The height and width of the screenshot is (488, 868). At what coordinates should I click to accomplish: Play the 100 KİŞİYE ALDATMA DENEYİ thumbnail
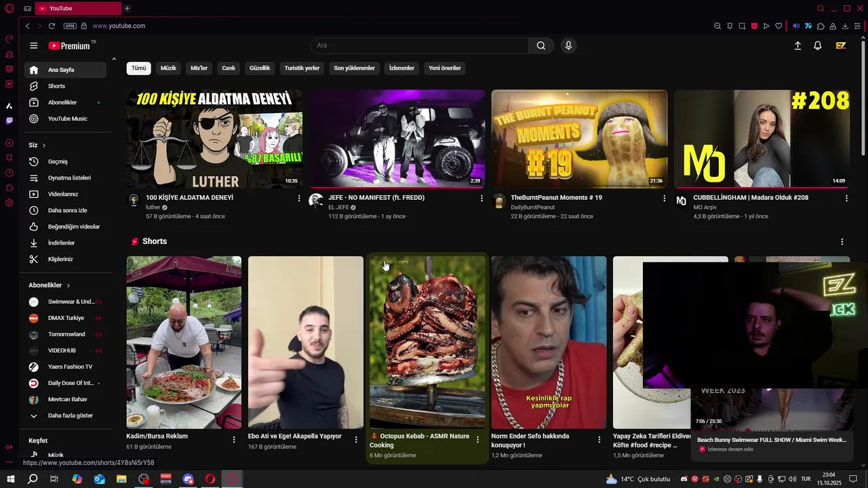(x=214, y=139)
